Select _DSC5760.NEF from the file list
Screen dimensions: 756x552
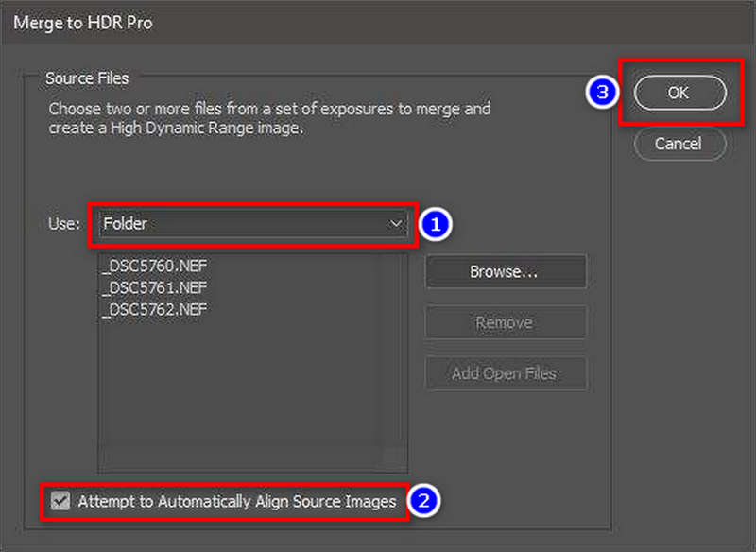coord(154,266)
